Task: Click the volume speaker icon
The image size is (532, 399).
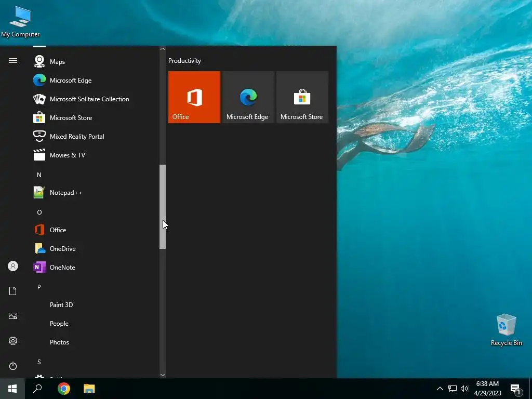Action: pos(464,389)
